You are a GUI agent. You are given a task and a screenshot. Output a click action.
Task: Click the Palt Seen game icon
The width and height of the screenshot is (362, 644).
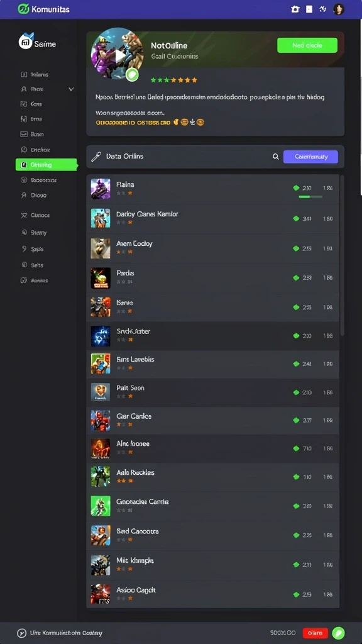pos(101,392)
